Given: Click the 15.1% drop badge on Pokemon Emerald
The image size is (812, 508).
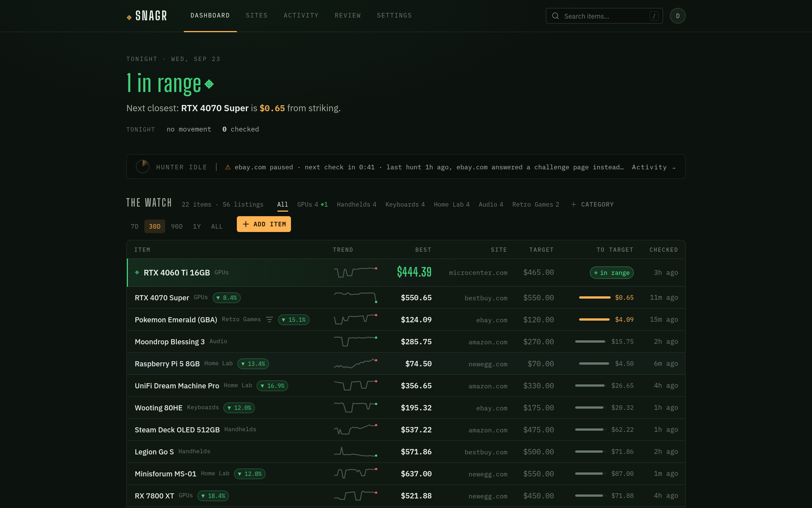Looking at the screenshot, I should (294, 319).
